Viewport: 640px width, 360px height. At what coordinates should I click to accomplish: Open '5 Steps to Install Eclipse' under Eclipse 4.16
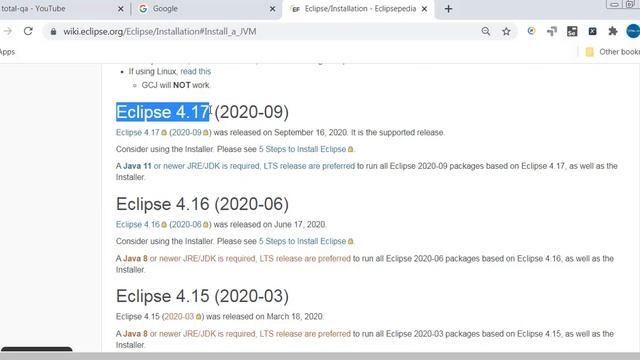pyautogui.click(x=302, y=241)
